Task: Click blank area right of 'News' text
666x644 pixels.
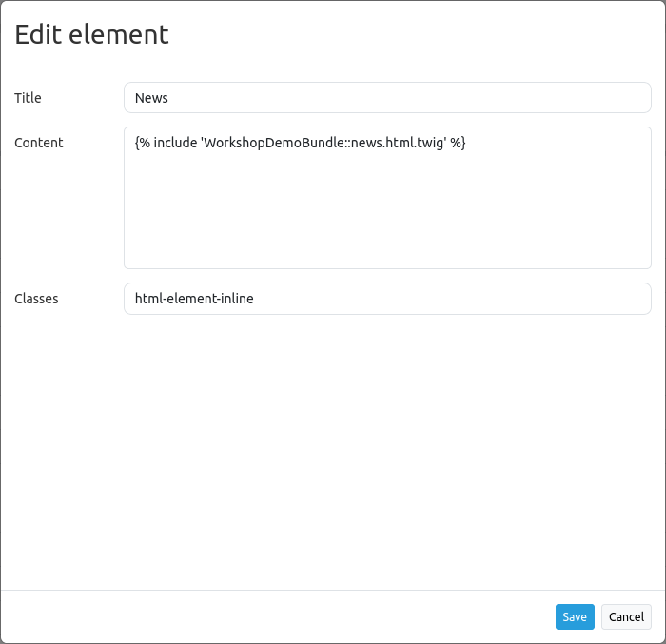Action: point(428,98)
